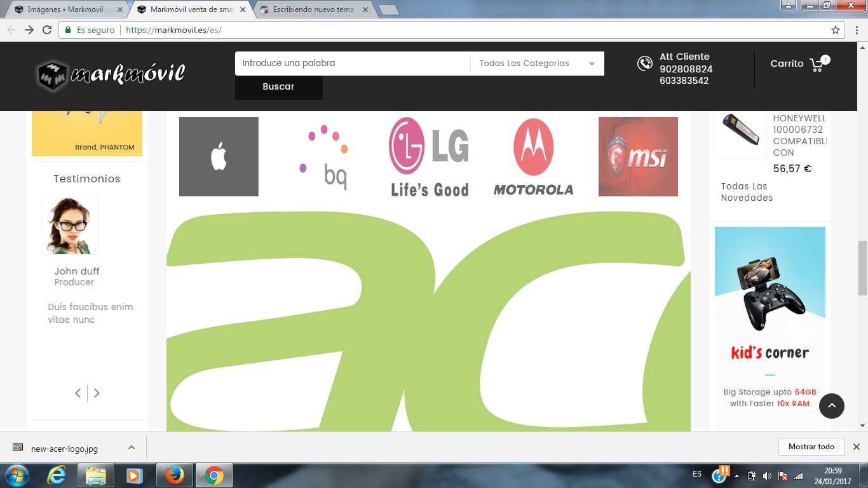868x488 pixels.
Task: Click the secure padlock icon
Action: click(x=68, y=30)
